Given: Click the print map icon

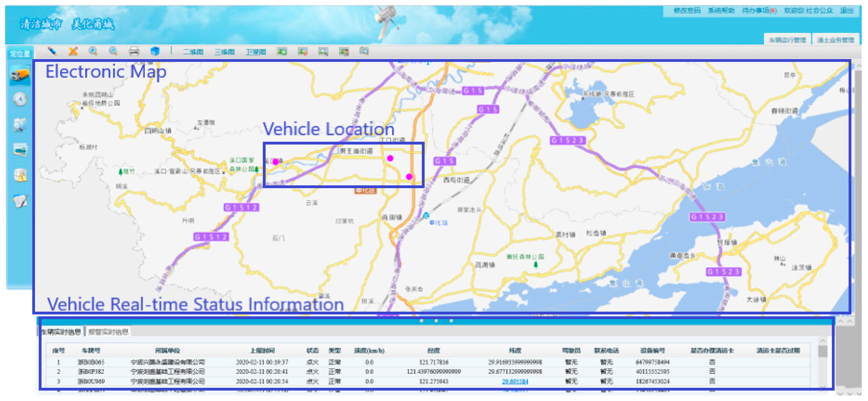Looking at the screenshot, I should pyautogui.click(x=134, y=52).
